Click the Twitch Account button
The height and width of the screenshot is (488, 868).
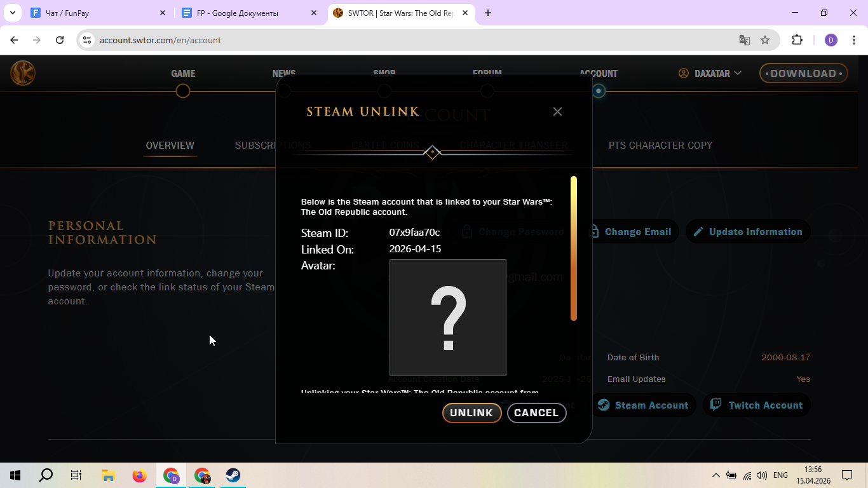tap(757, 405)
